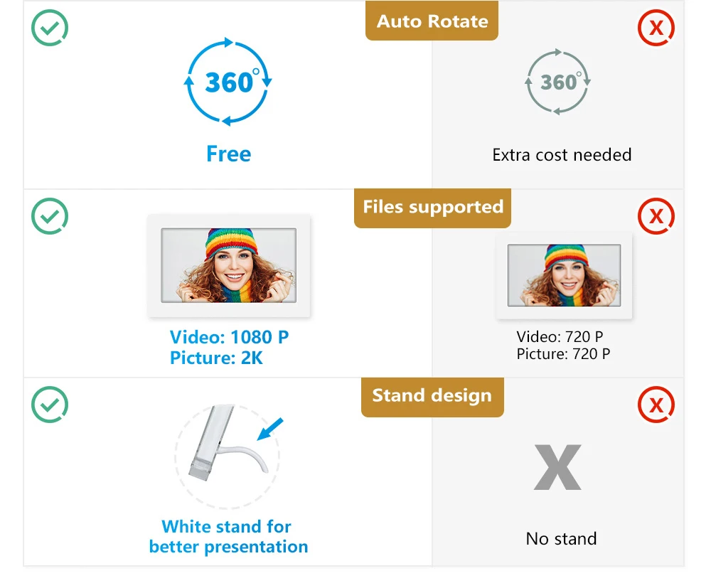Click the blue 'Free' text

(x=228, y=154)
